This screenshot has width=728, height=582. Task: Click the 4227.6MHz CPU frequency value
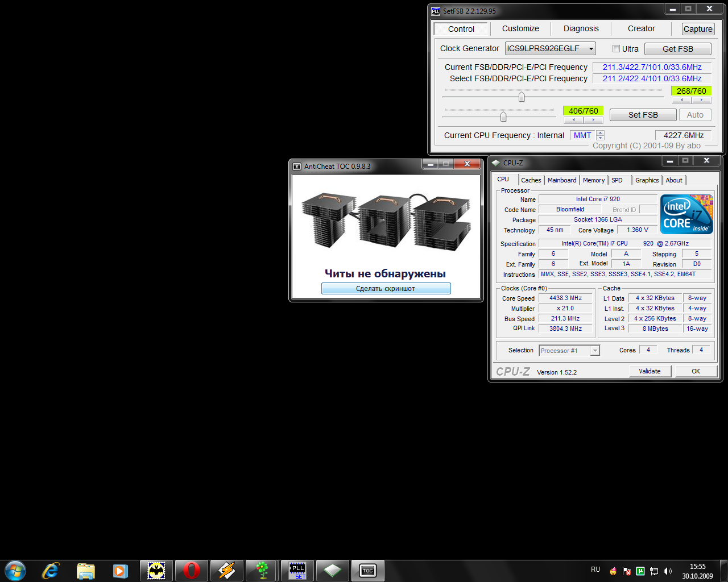(x=683, y=135)
